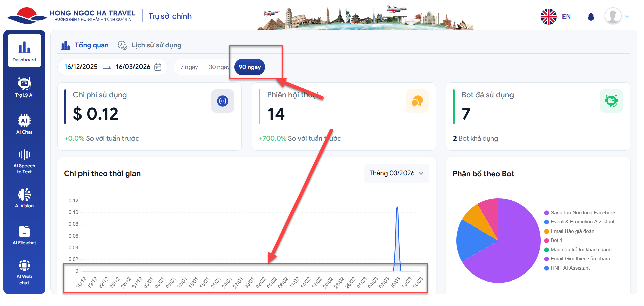Select the 90 ngày range option
Viewport: 644px width, 306px height.
coord(250,67)
